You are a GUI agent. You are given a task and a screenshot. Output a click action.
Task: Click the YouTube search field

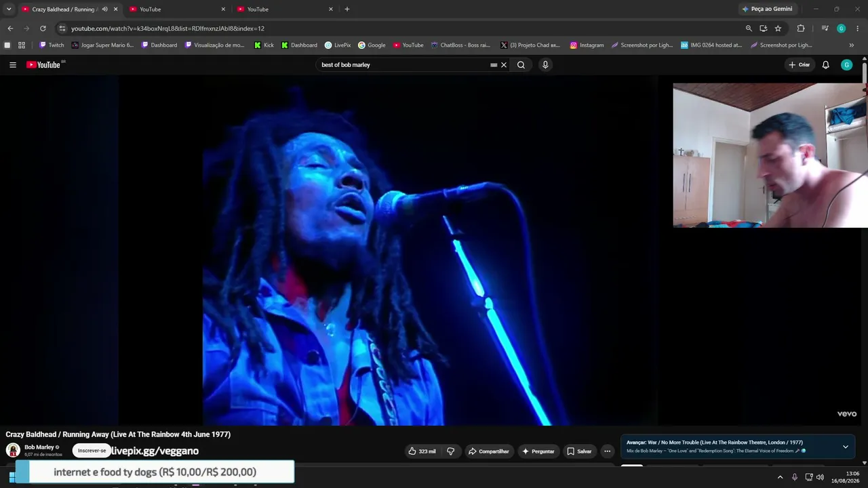tap(403, 65)
